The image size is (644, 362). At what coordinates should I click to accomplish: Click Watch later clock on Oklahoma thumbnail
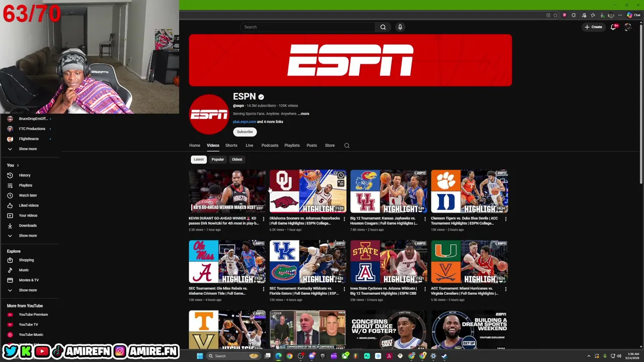[x=341, y=175]
